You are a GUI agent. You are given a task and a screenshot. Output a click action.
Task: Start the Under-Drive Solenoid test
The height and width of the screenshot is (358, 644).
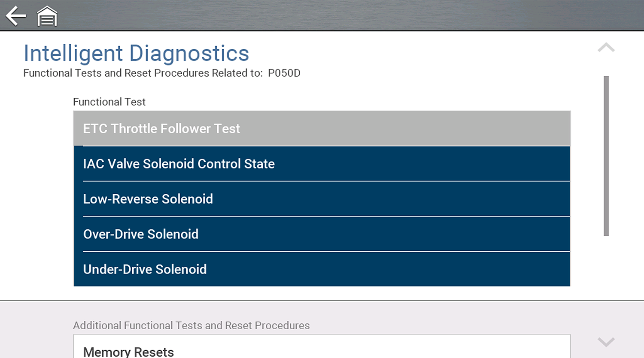coord(322,269)
